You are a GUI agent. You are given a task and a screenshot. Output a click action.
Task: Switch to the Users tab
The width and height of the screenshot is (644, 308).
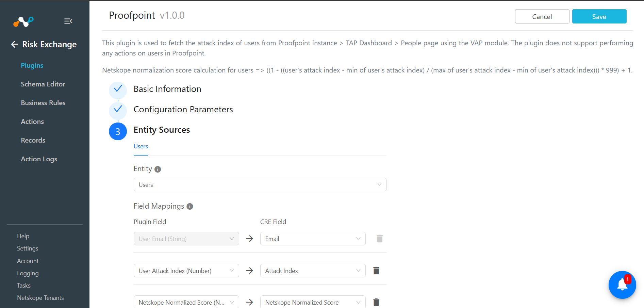click(x=141, y=146)
